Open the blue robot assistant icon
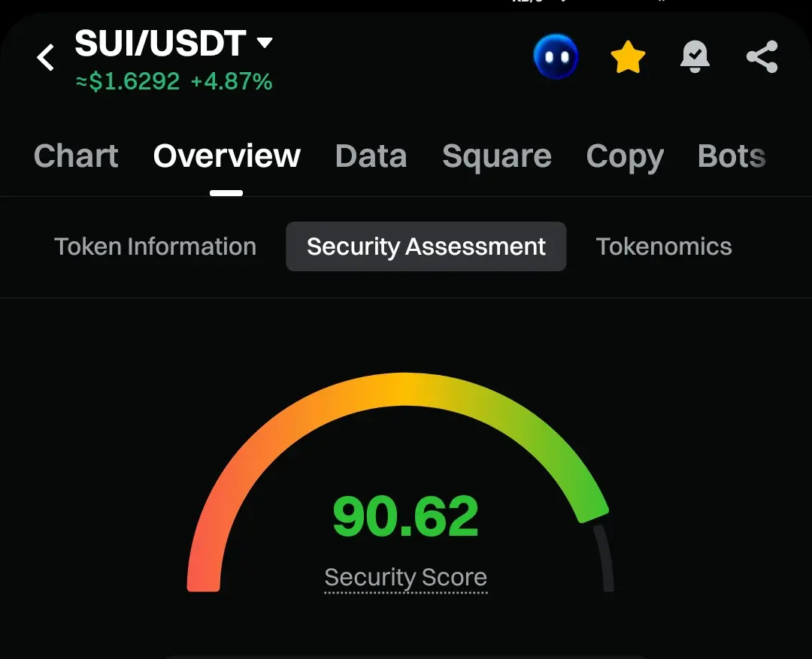 (x=556, y=56)
